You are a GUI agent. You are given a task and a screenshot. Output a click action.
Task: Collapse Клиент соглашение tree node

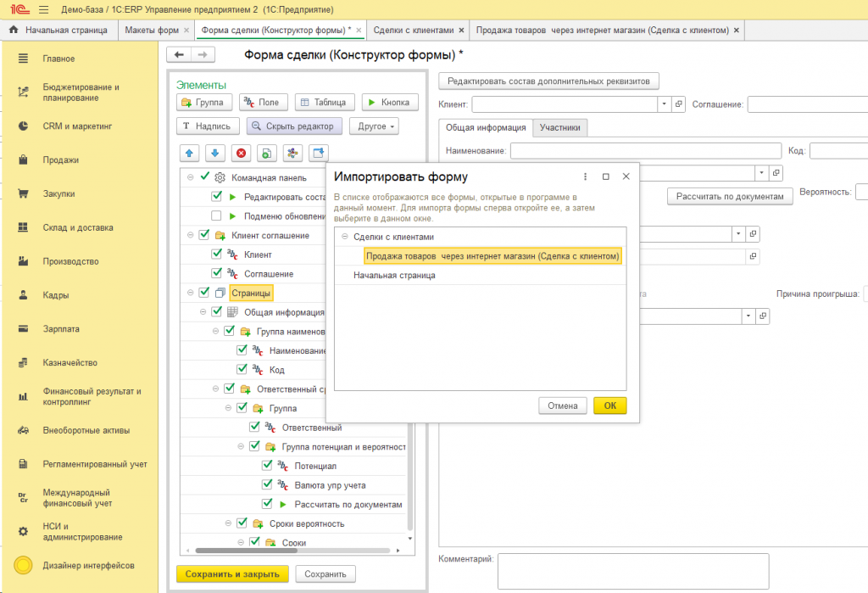(191, 235)
